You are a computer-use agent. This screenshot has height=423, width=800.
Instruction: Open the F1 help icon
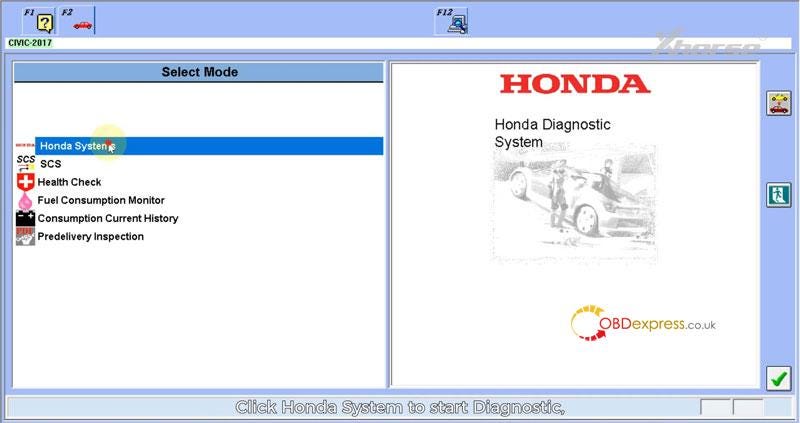(x=39, y=21)
